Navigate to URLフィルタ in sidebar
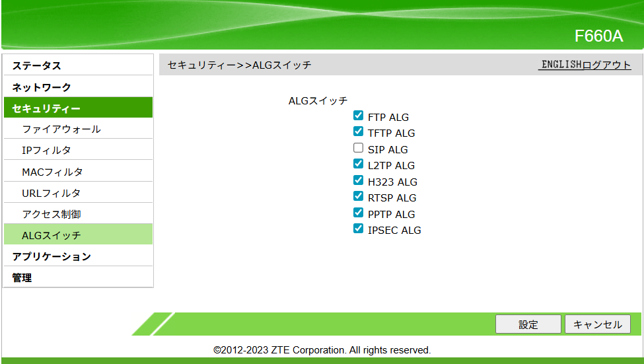The height and width of the screenshot is (364, 644). pos(51,193)
